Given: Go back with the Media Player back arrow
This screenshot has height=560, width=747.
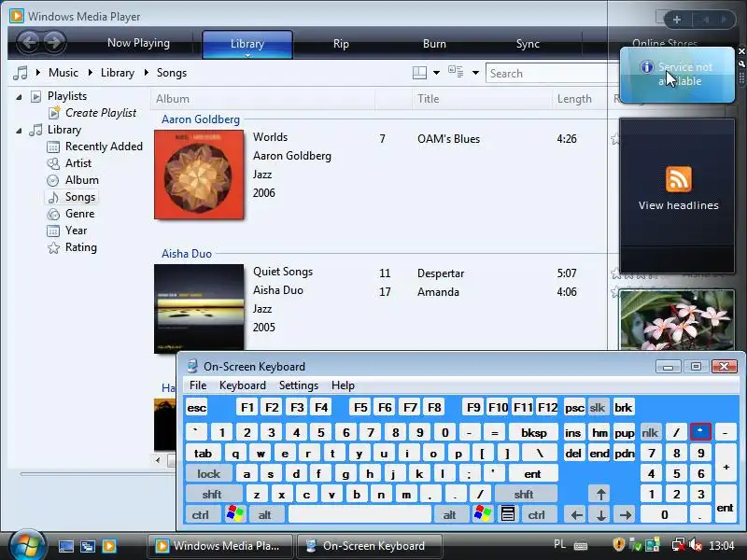Looking at the screenshot, I should 29,42.
